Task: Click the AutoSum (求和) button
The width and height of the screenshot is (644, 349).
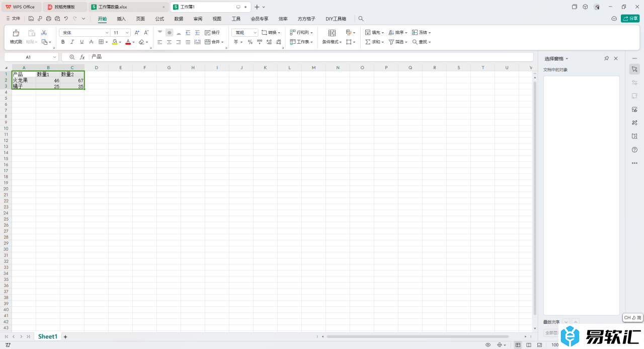Action: (x=374, y=42)
